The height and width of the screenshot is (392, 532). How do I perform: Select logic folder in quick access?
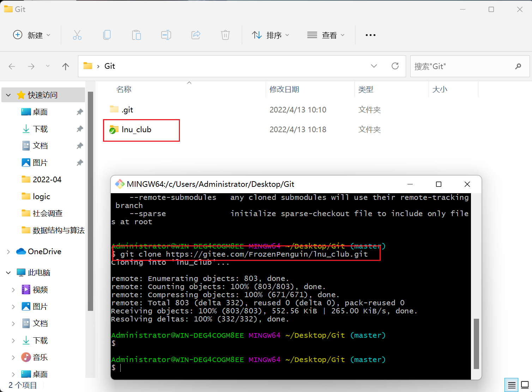click(36, 196)
